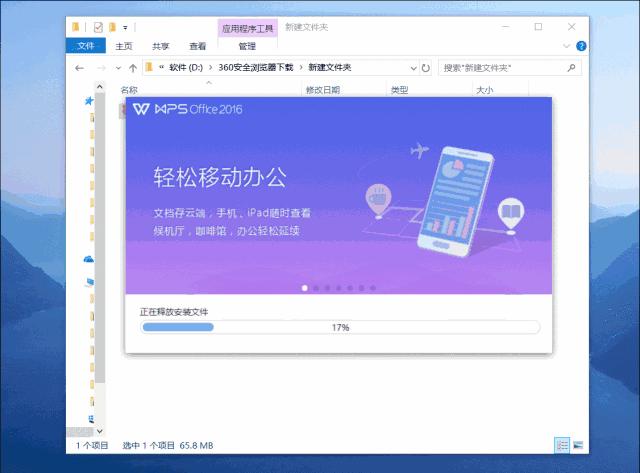Sort by 修改日期 column header

(x=323, y=90)
